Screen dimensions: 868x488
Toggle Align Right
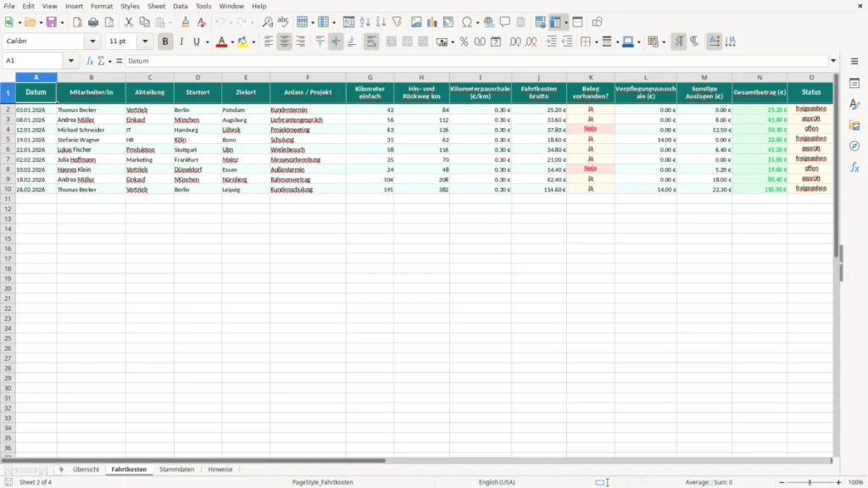coord(301,42)
